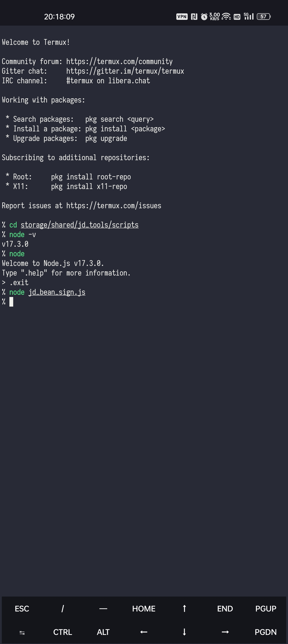Tap the alarm clock status icon
This screenshot has height=644, width=288.
point(204,16)
